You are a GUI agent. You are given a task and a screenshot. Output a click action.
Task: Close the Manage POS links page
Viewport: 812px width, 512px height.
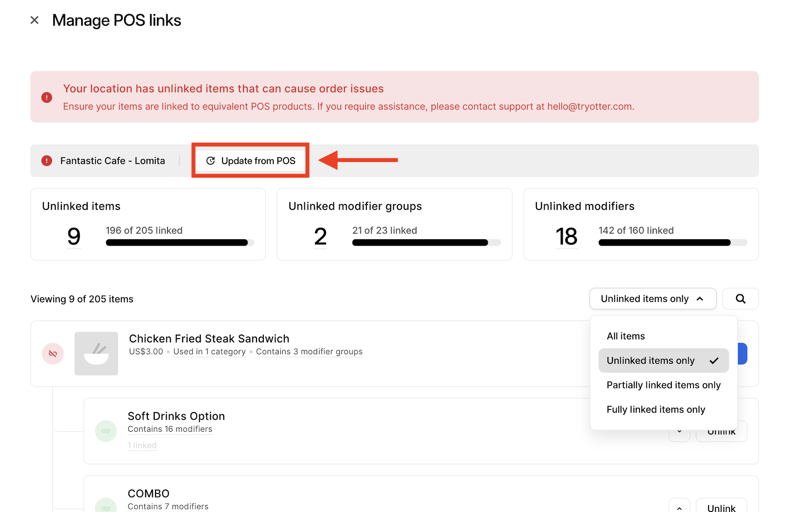click(34, 20)
